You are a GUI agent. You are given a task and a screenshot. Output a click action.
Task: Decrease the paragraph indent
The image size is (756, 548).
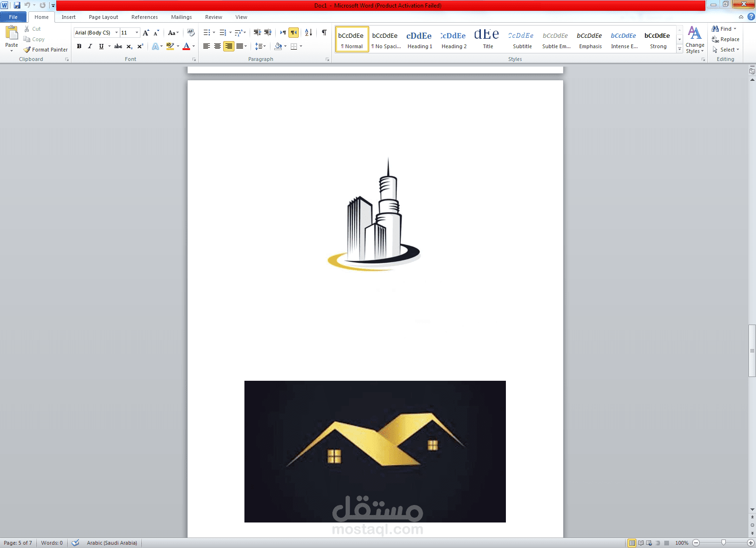[257, 33]
